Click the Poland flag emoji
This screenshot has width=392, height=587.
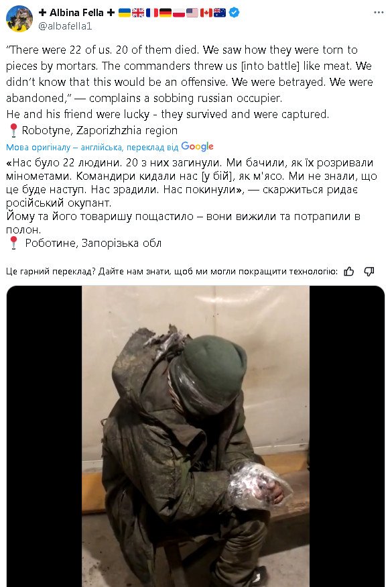point(178,13)
